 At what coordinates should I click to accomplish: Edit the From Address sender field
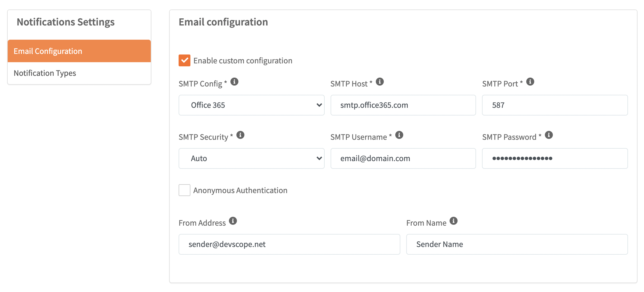[x=289, y=244]
